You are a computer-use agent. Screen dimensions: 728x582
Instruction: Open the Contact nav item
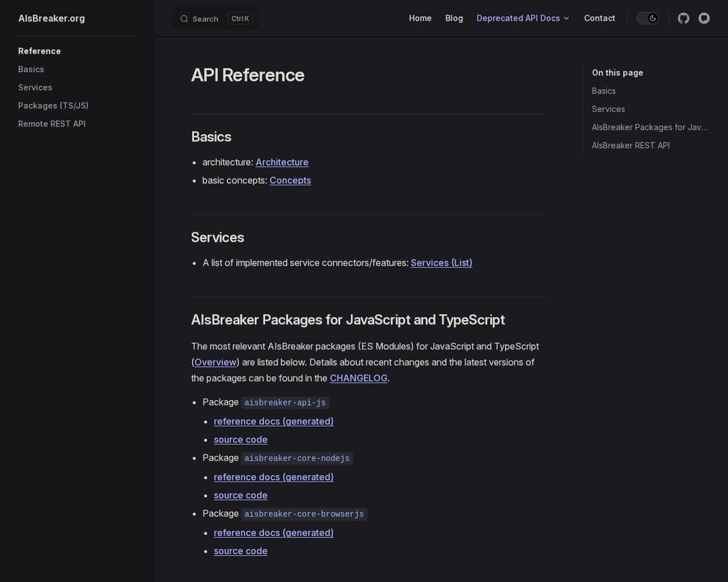[599, 18]
